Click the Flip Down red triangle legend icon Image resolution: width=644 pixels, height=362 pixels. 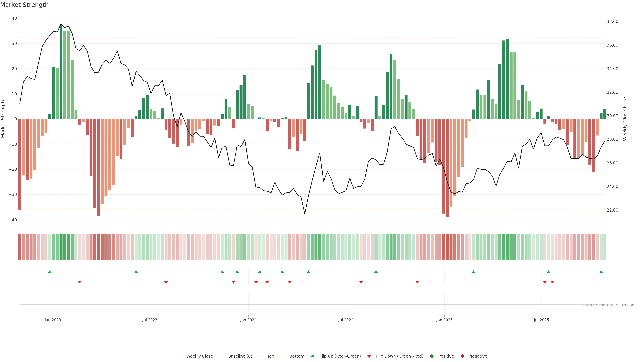(x=369, y=356)
